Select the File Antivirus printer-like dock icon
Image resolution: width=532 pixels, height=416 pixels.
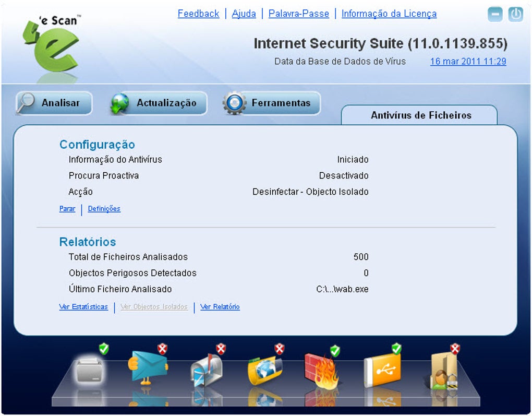click(x=89, y=371)
